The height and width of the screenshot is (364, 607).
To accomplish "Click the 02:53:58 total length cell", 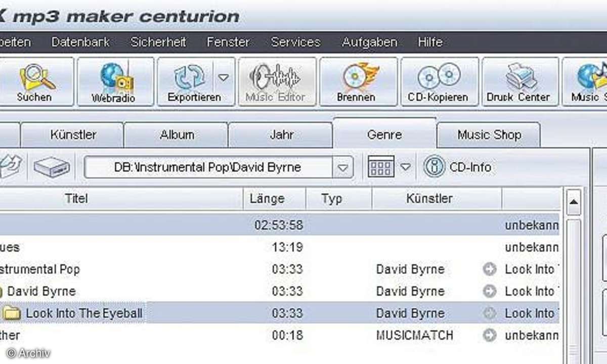I will (x=279, y=224).
